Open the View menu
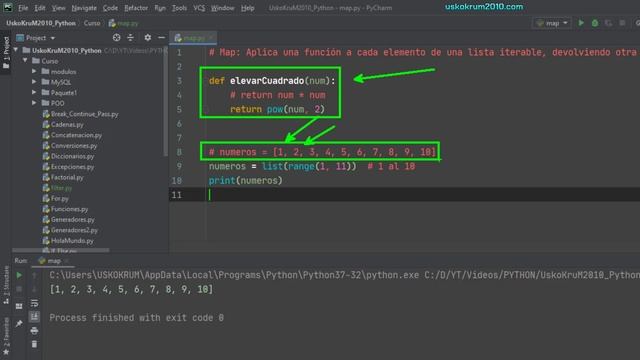 click(x=58, y=8)
